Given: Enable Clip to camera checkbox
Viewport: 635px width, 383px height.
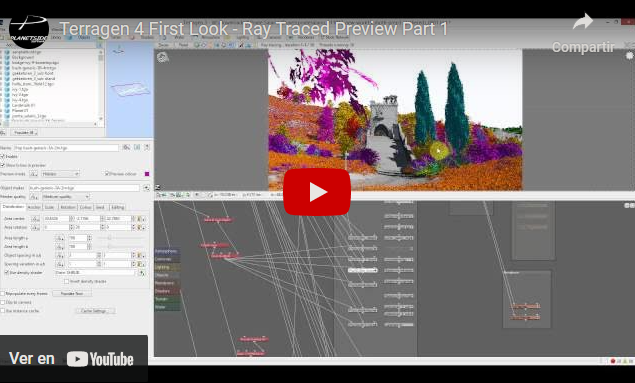Looking at the screenshot, I should coord(2,302).
